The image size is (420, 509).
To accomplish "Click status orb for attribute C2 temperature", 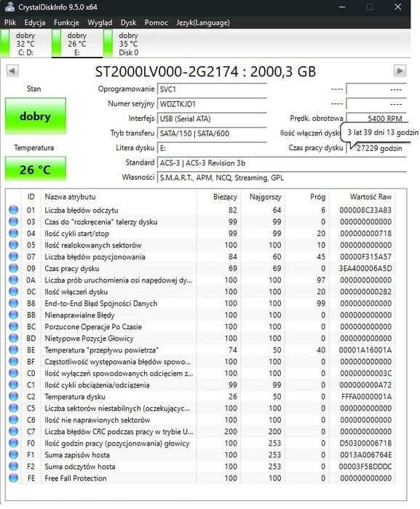I will (x=13, y=396).
